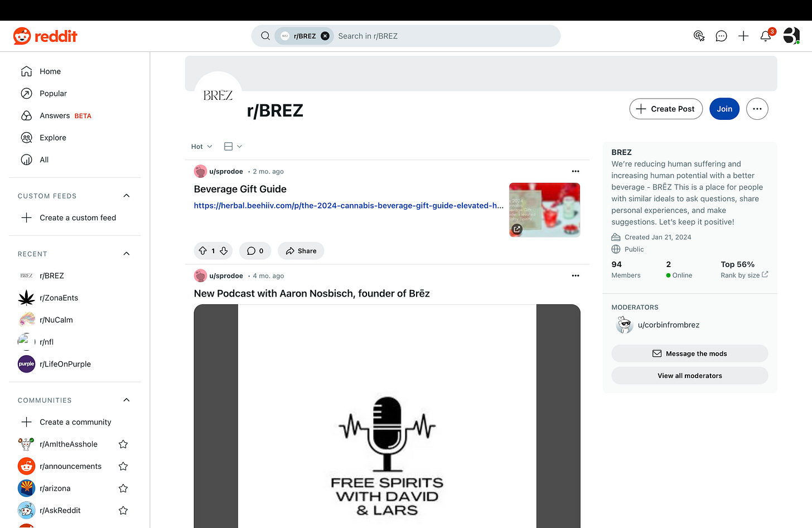The height and width of the screenshot is (528, 812).
Task: Click the BREZ community avatar
Action: (218, 95)
